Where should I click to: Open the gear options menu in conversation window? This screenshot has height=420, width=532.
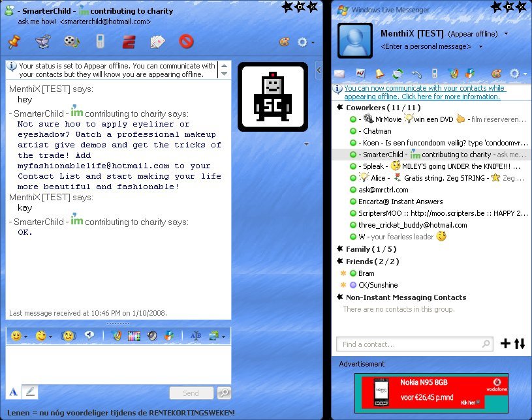(305, 42)
